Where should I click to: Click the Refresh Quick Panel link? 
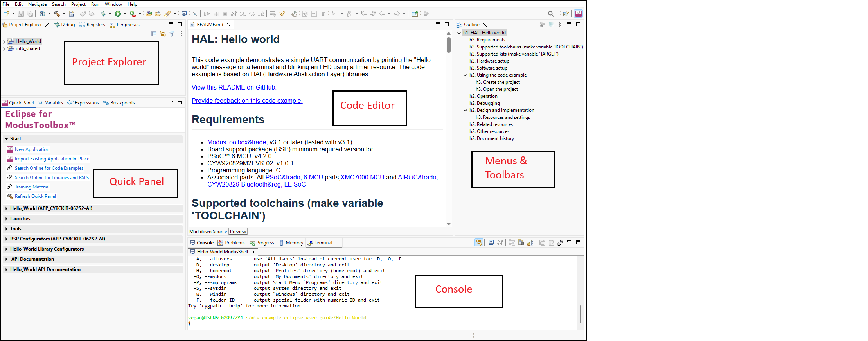tap(35, 196)
